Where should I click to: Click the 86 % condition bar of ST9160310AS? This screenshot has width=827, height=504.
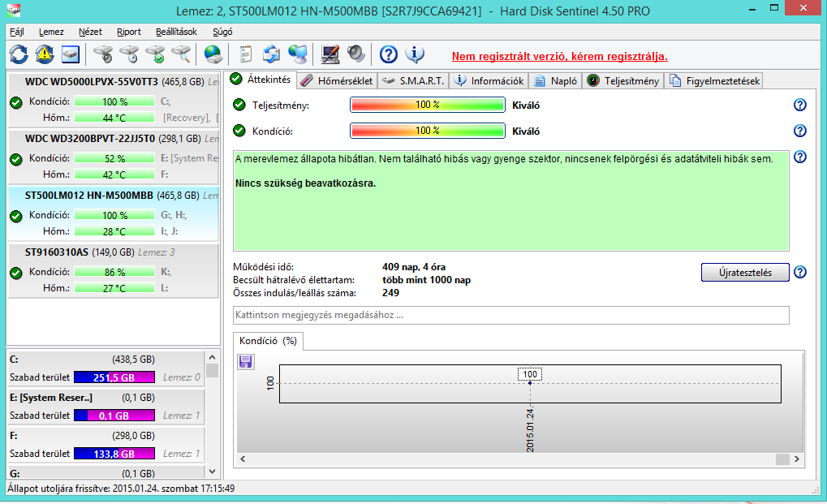[x=114, y=272]
